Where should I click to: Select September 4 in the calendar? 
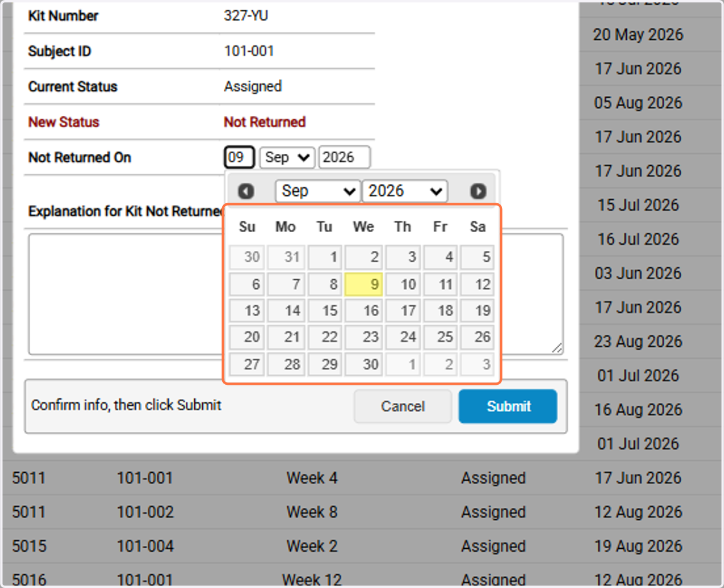(x=440, y=258)
